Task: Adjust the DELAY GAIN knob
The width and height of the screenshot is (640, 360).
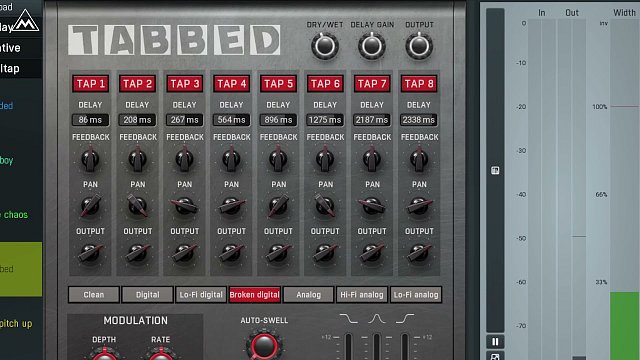Action: point(372,46)
